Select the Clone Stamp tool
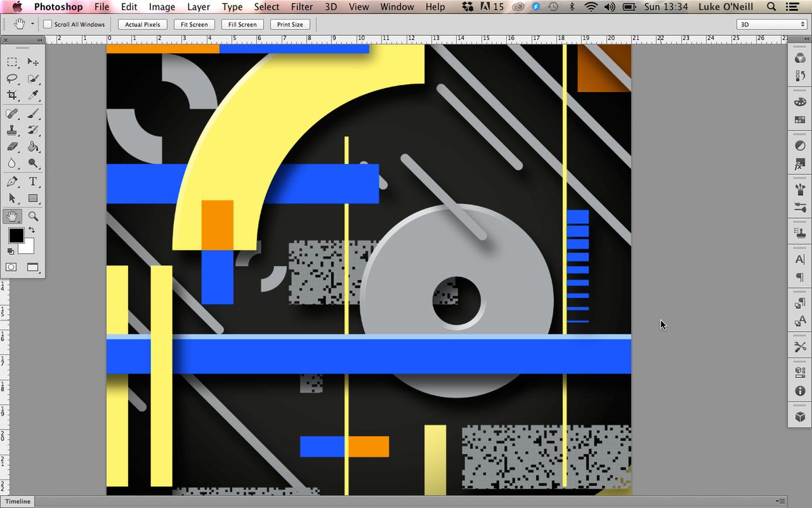Image resolution: width=812 pixels, height=508 pixels. pyautogui.click(x=12, y=130)
